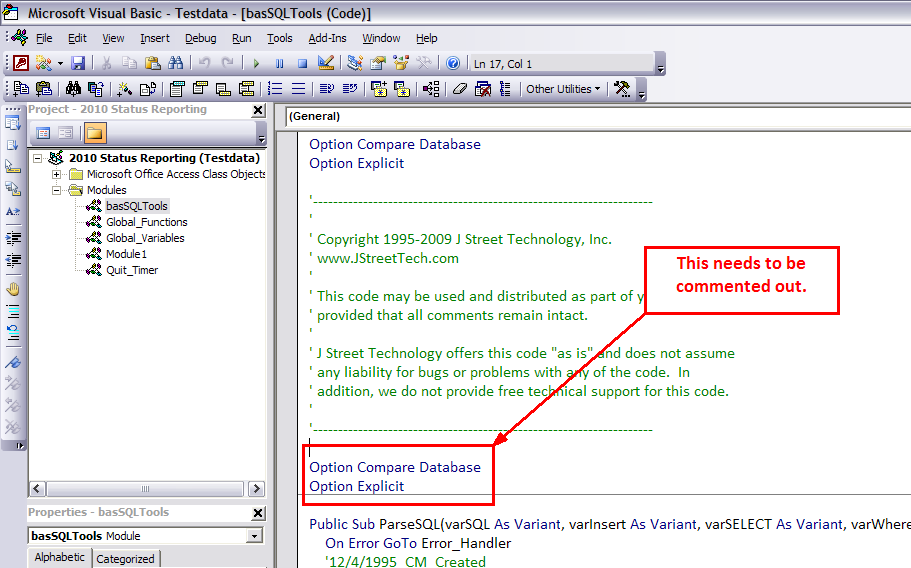Switch to the Categorized properties tab
The height and width of the screenshot is (568, 911).
(125, 559)
